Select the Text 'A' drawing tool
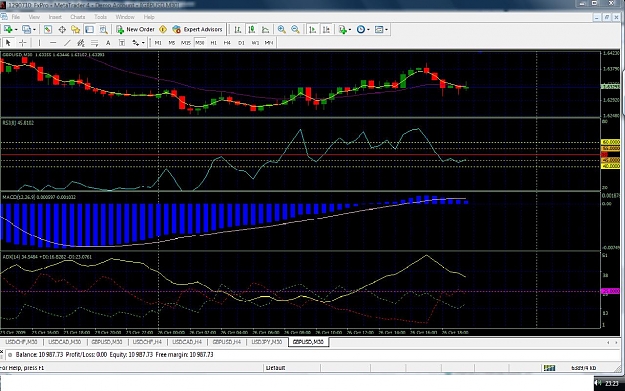This screenshot has width=625, height=391. [108, 43]
